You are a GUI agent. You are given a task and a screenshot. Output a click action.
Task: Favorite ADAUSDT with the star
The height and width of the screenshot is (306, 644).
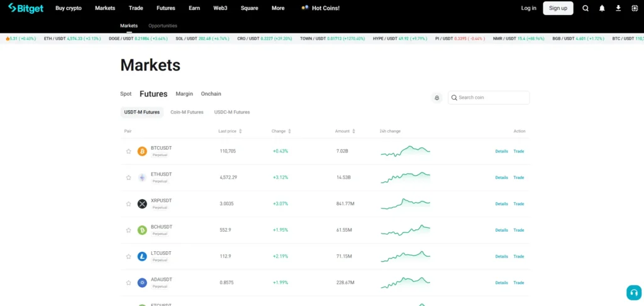[128, 283]
